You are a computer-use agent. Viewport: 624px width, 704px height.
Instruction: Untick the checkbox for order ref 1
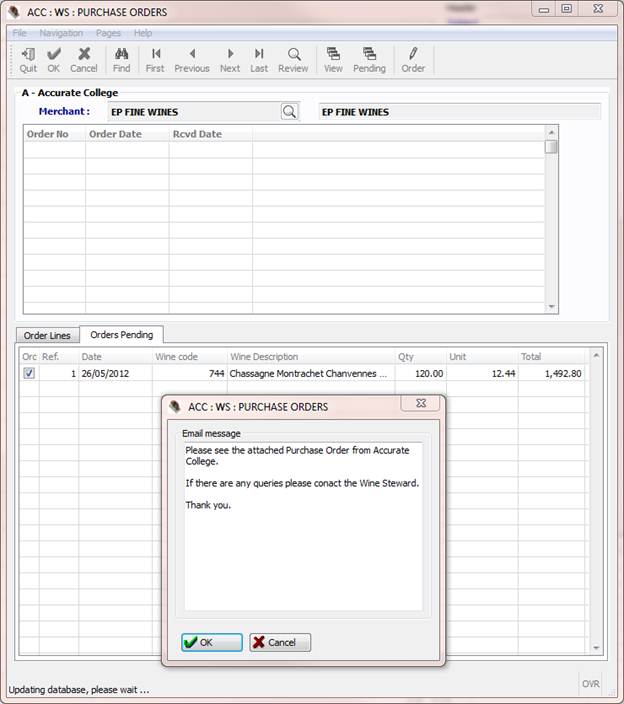(x=29, y=373)
